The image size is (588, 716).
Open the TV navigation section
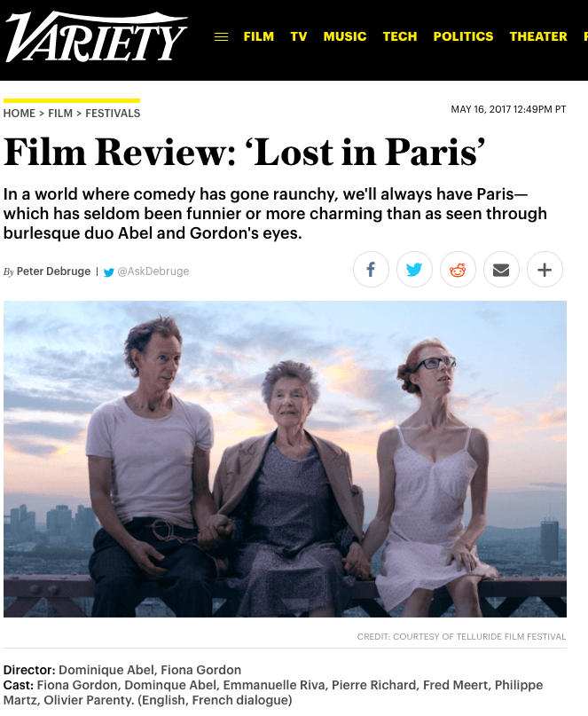click(299, 36)
